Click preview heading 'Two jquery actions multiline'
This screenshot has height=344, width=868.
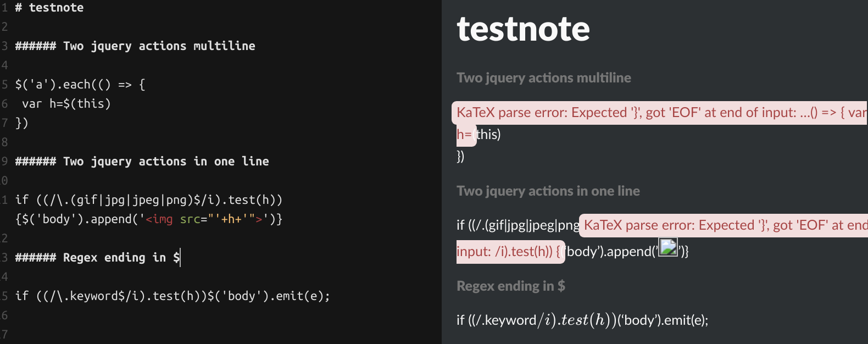tap(544, 78)
